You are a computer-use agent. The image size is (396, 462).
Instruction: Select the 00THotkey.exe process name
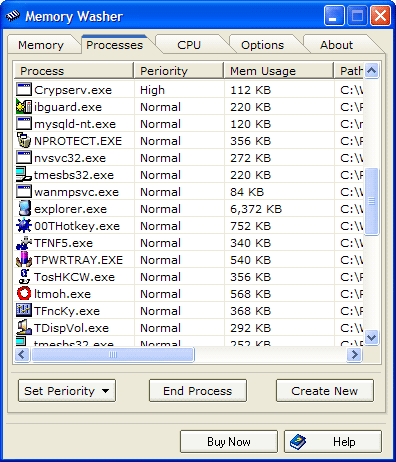(77, 226)
